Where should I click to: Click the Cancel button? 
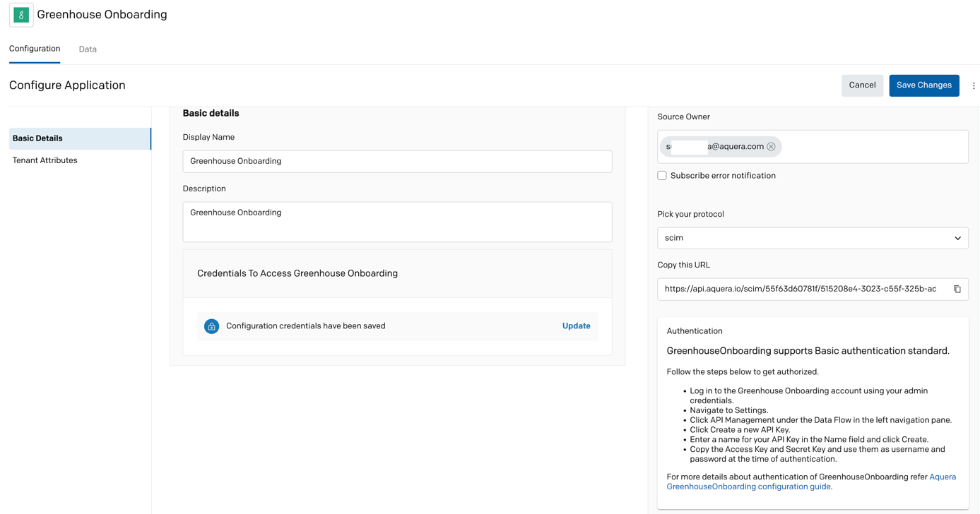[x=862, y=85]
